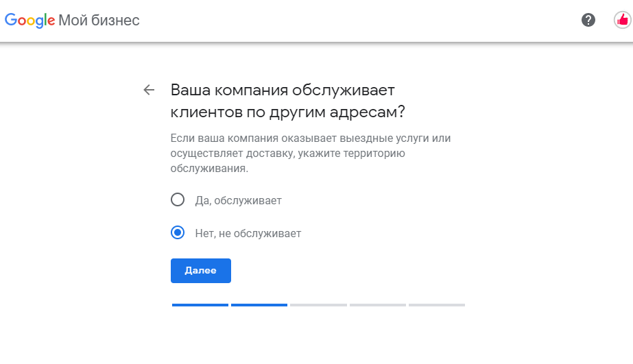Viewport: 633px width, 364px height.
Task: Click the third gray progress step
Action: tap(318, 305)
